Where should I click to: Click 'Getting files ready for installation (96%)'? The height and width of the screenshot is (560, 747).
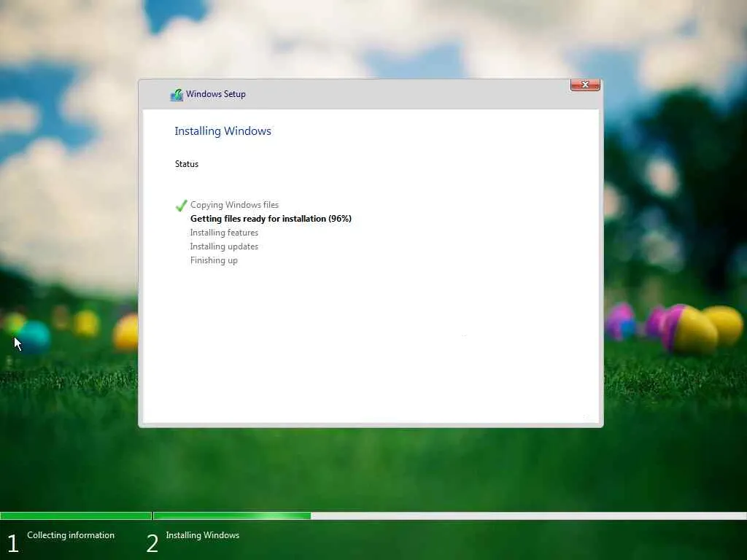click(271, 219)
